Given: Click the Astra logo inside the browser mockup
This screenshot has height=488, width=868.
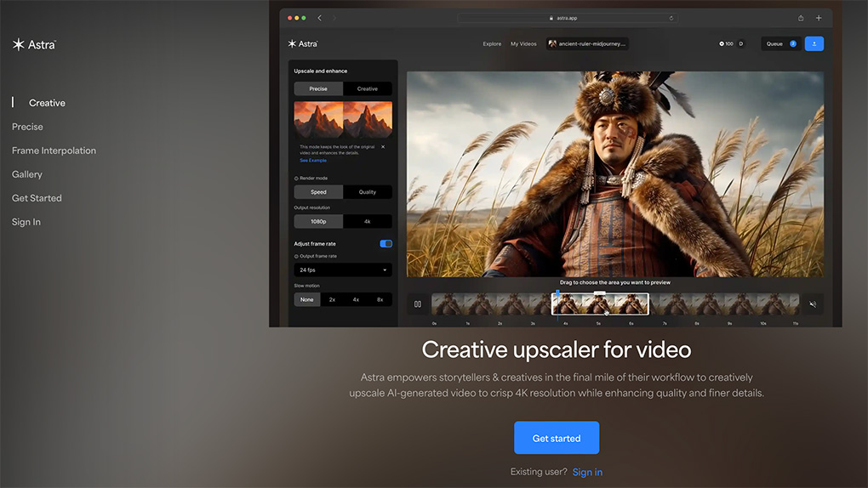Looking at the screenshot, I should [x=303, y=43].
